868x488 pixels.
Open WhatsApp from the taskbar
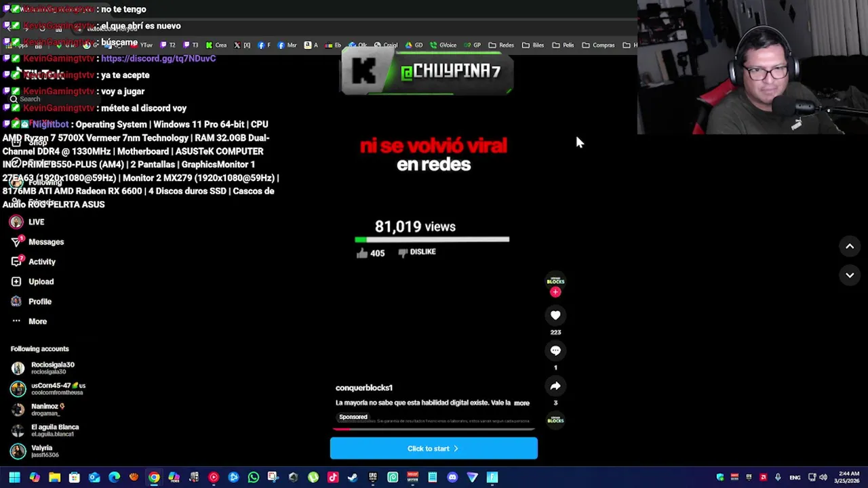coord(253,477)
